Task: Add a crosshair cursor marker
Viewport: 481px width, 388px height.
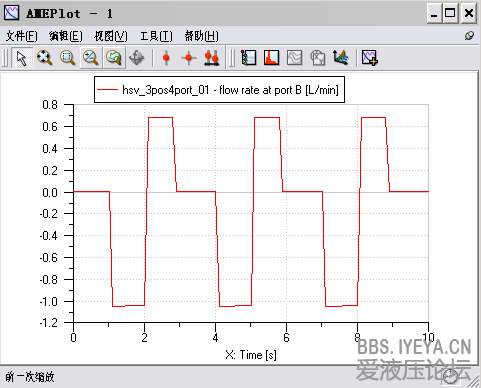Action: point(189,58)
